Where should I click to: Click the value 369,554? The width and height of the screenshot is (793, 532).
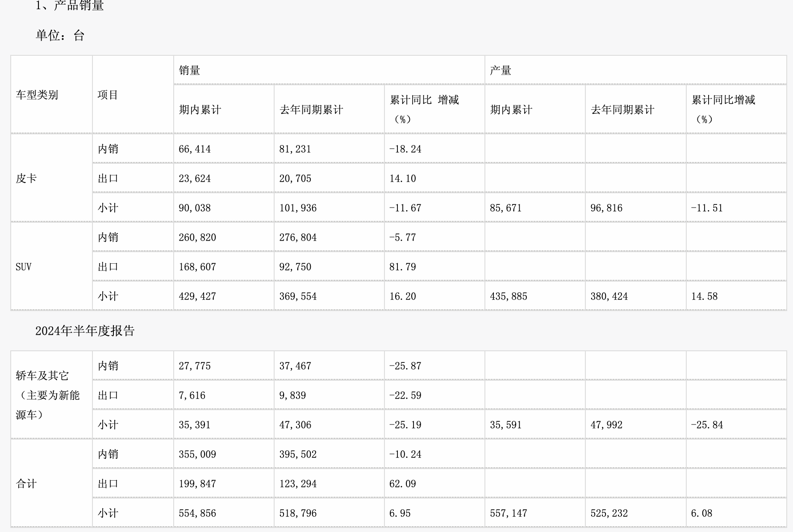tap(298, 296)
